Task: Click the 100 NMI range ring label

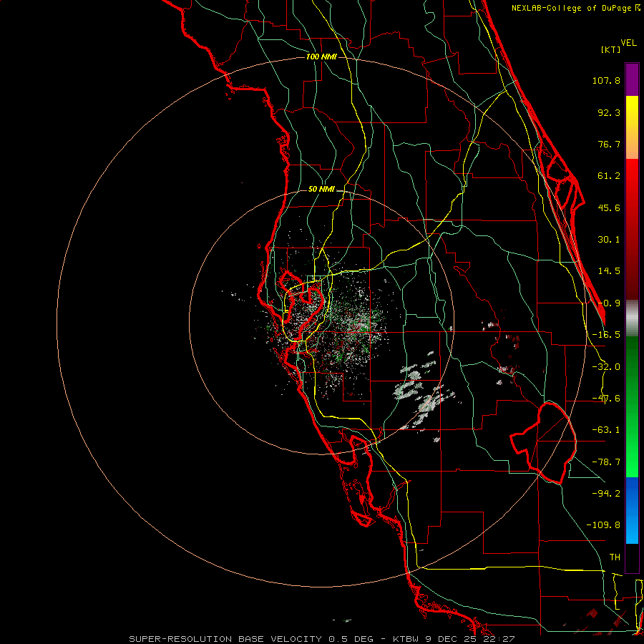Action: click(x=321, y=57)
